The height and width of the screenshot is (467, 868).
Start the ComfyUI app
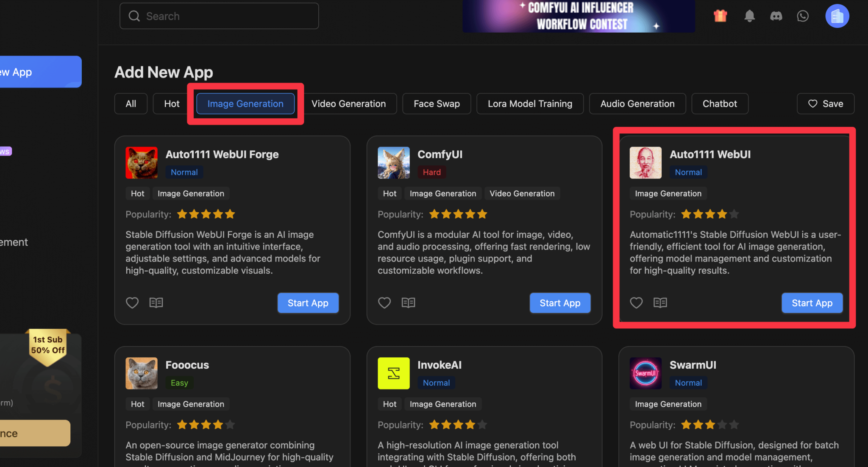click(x=559, y=303)
